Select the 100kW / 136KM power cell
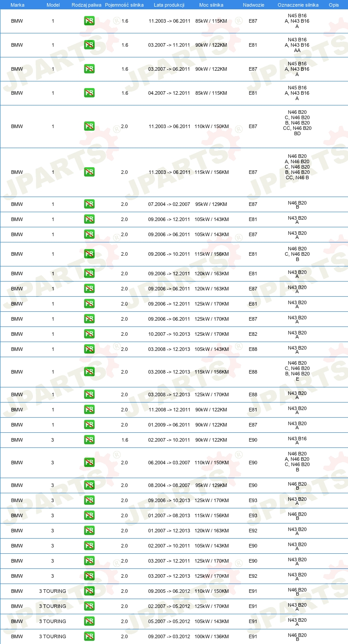The image size is (348, 644). pos(211,636)
